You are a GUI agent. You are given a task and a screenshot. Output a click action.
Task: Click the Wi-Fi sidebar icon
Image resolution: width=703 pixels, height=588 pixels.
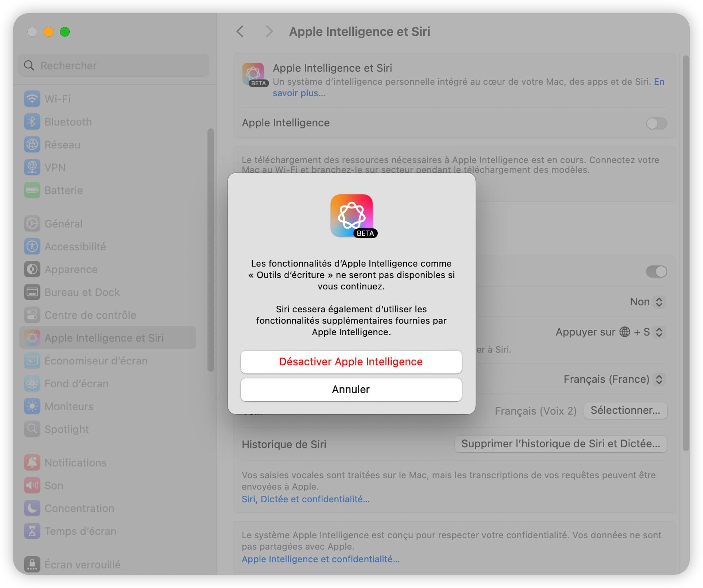[x=32, y=99]
